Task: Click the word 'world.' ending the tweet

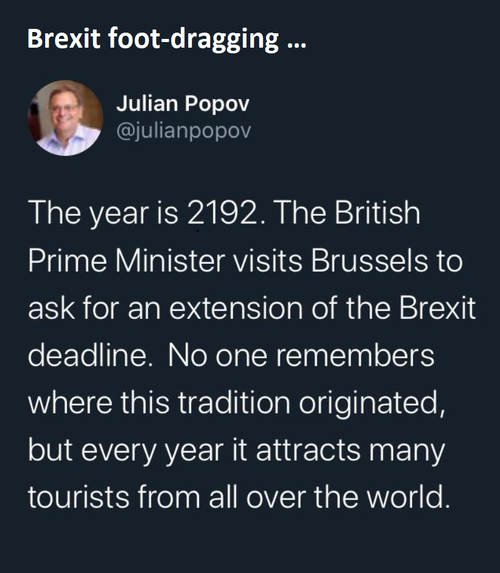Action: point(408,497)
